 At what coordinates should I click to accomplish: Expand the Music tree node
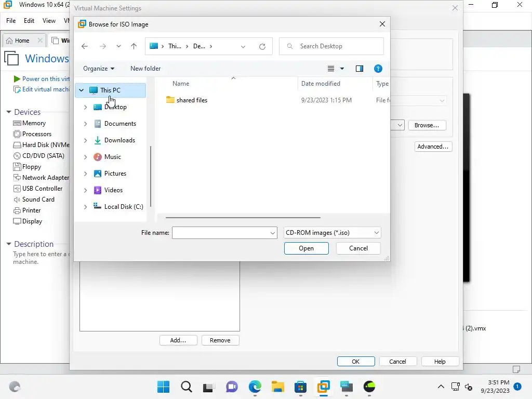pyautogui.click(x=86, y=157)
